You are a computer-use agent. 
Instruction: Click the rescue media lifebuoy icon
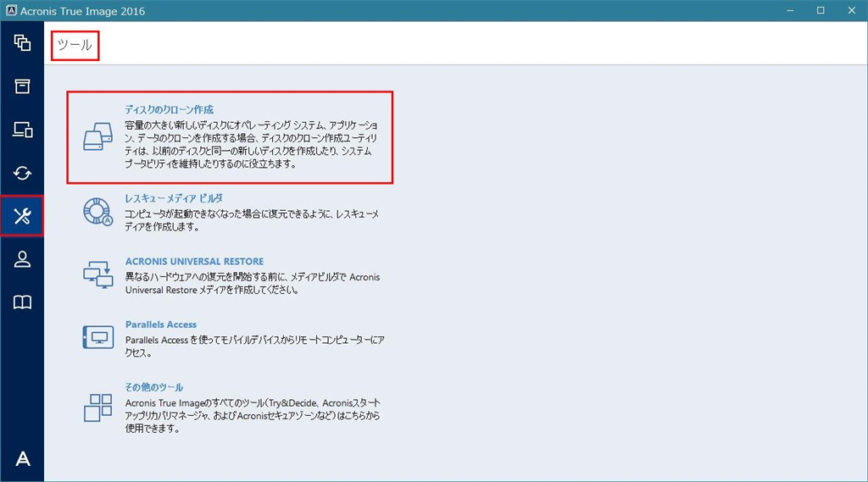tap(98, 212)
